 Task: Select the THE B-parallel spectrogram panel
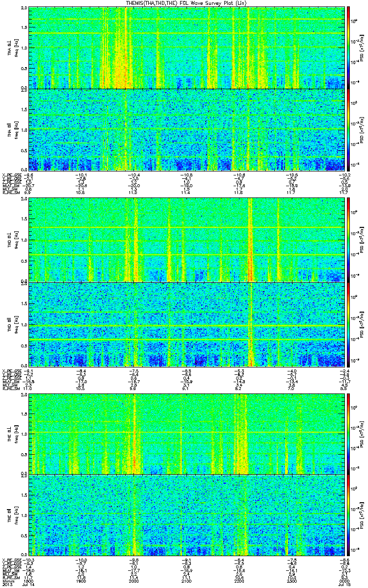(x=187, y=515)
